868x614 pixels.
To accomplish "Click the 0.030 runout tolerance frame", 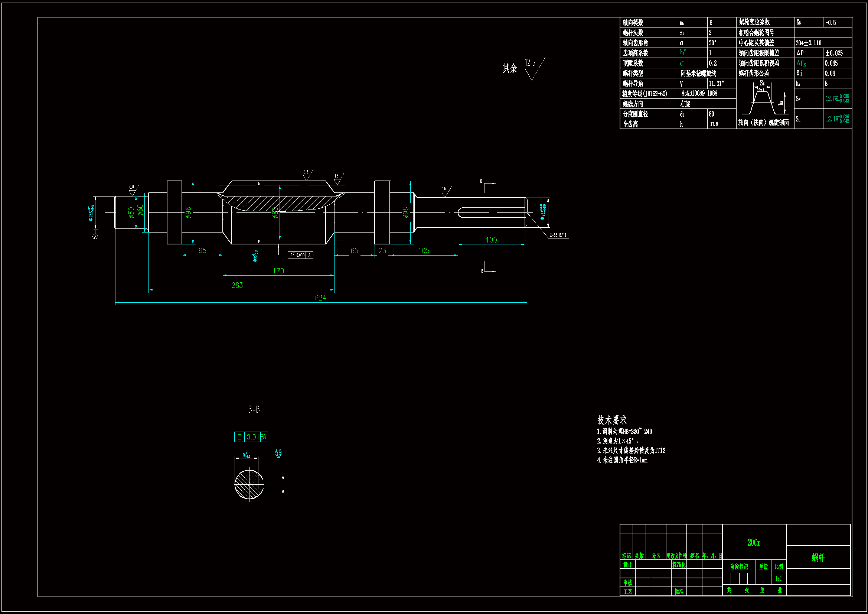I will tap(300, 255).
